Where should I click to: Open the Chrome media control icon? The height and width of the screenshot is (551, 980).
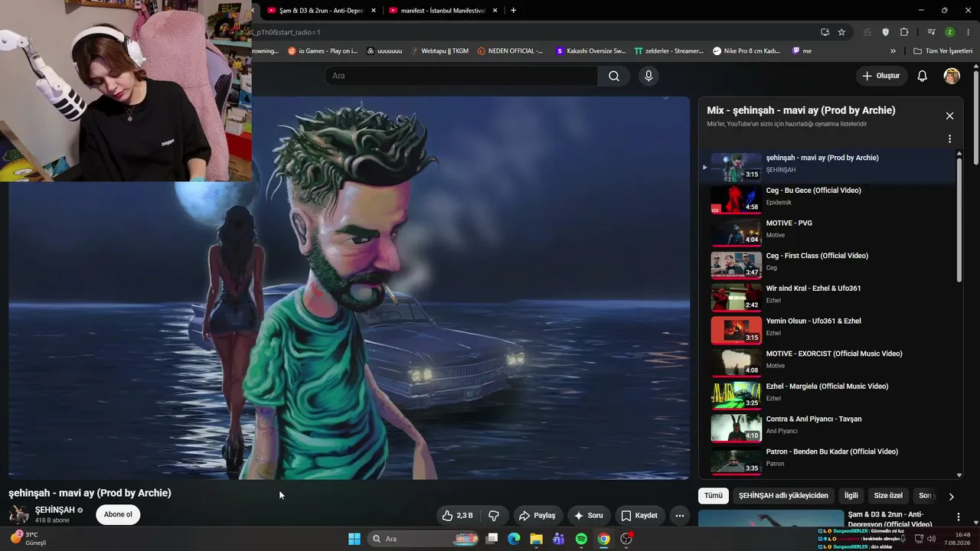[x=931, y=32]
